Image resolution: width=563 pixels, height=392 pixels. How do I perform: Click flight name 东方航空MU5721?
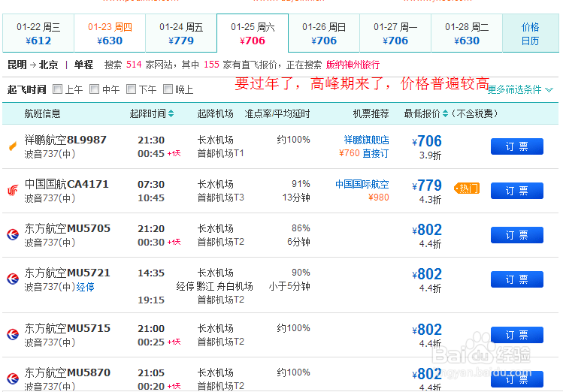[x=67, y=273]
